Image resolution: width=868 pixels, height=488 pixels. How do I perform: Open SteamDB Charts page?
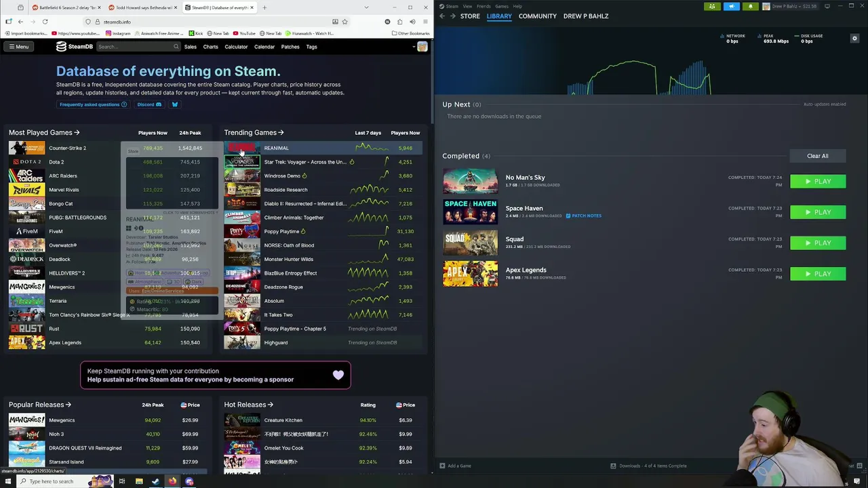(210, 47)
